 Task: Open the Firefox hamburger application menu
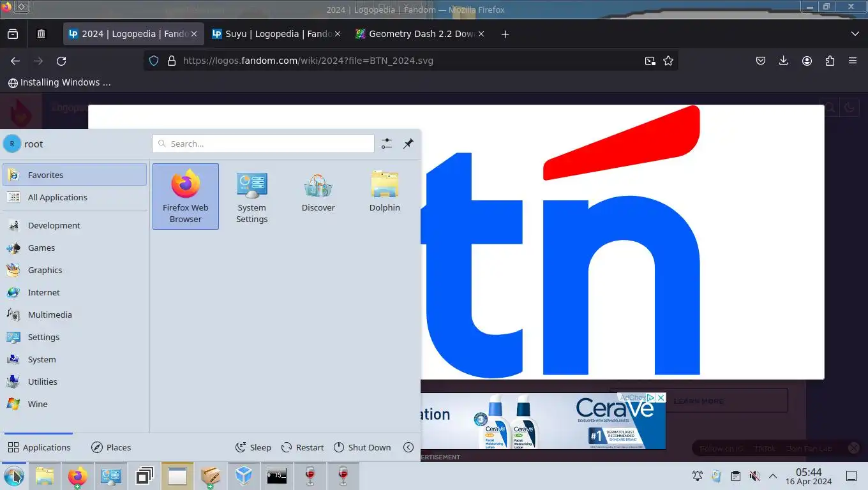853,61
